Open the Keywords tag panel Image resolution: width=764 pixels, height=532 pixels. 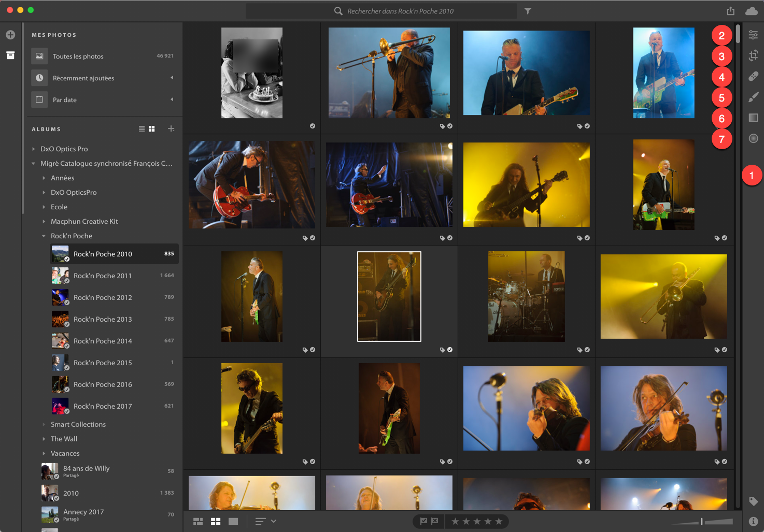pyautogui.click(x=753, y=501)
